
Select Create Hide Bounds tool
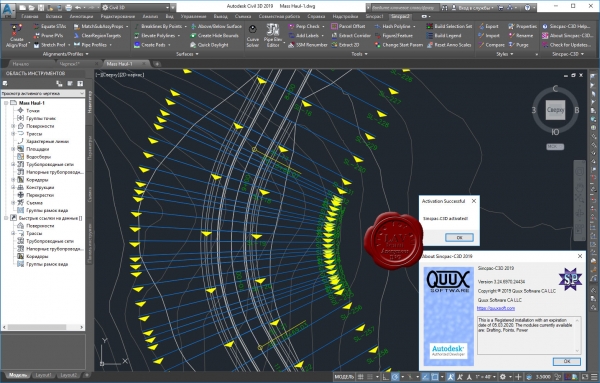tap(214, 36)
